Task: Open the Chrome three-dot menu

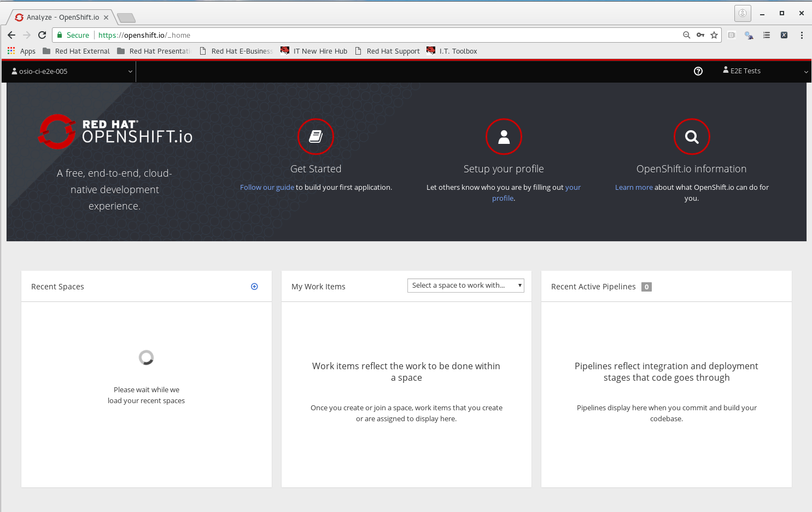Action: click(802, 35)
